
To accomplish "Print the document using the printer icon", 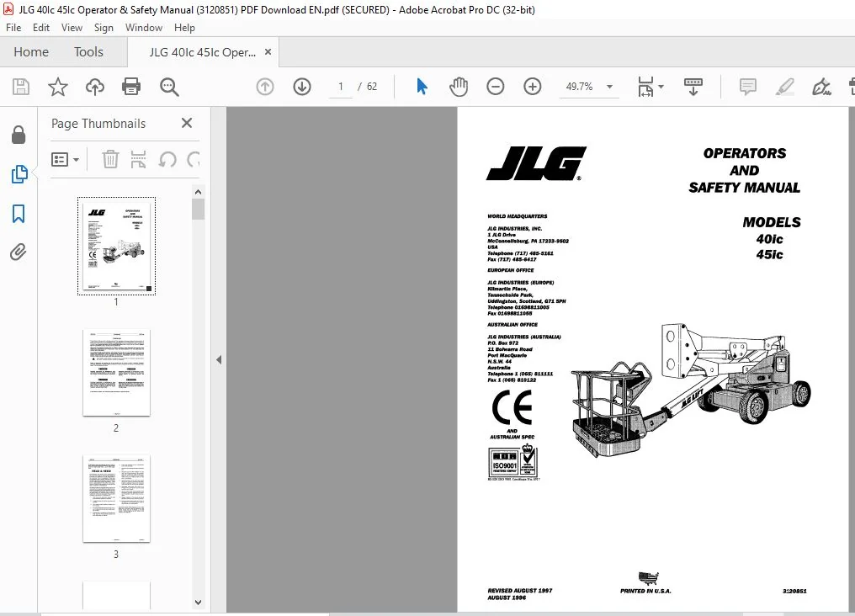I will coord(131,87).
